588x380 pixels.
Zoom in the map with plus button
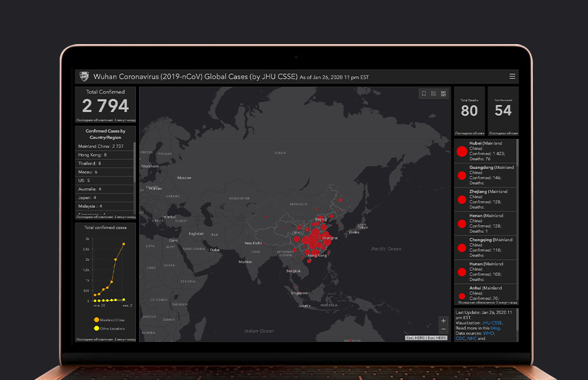click(x=443, y=321)
